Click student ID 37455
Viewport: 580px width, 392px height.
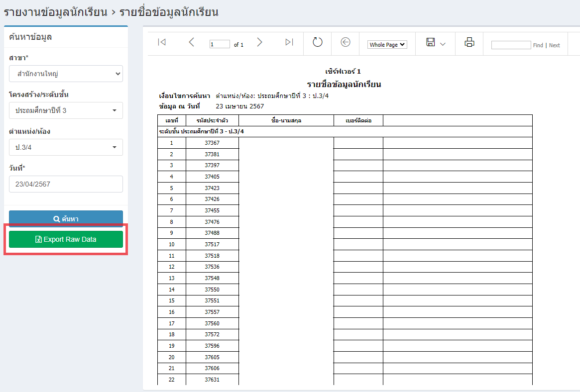[x=212, y=210]
